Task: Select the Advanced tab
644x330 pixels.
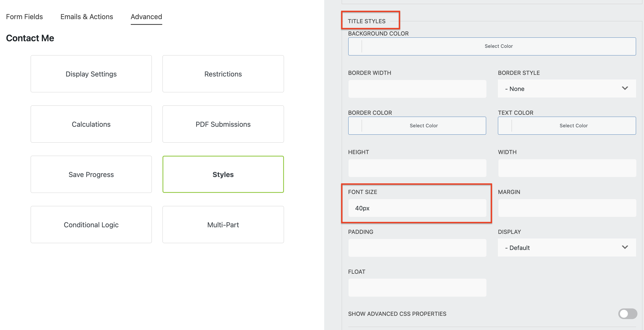Action: click(146, 17)
